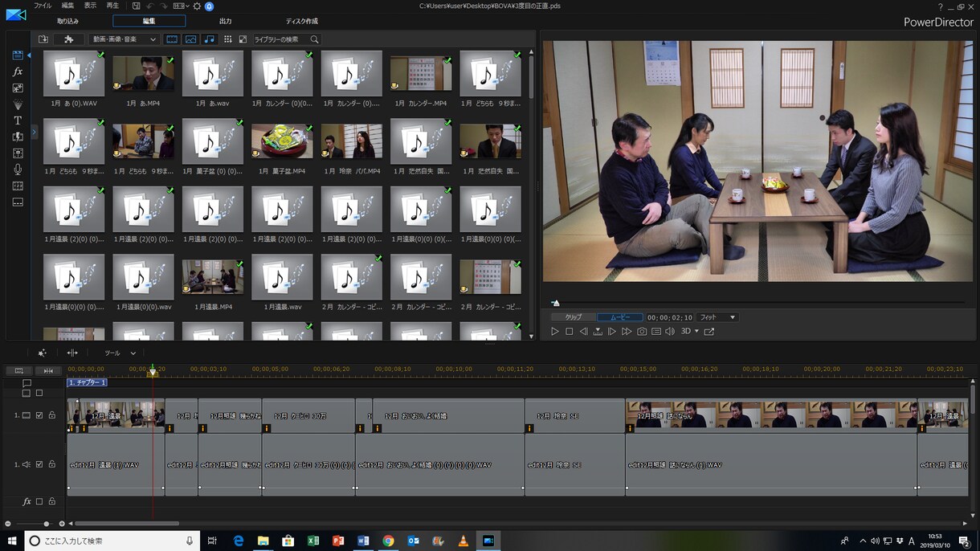Click the preview seek bar handle
Viewport: 980px width, 551px height.
coord(555,303)
